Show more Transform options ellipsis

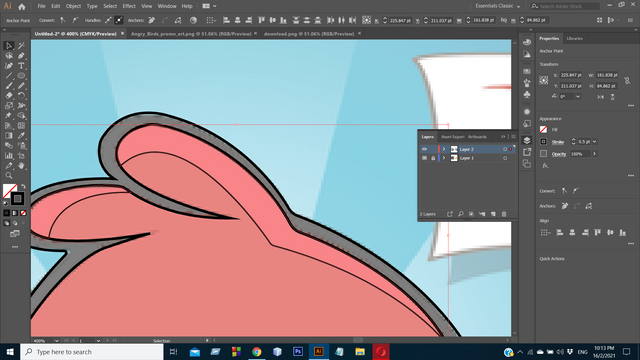(631, 106)
